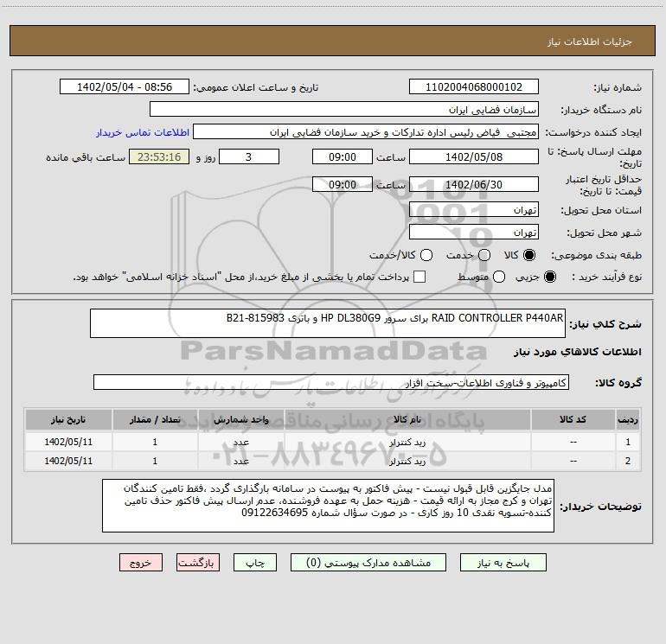The height and width of the screenshot is (644, 666).
Task: Click the delivery province field تهران
Action: 474,209
